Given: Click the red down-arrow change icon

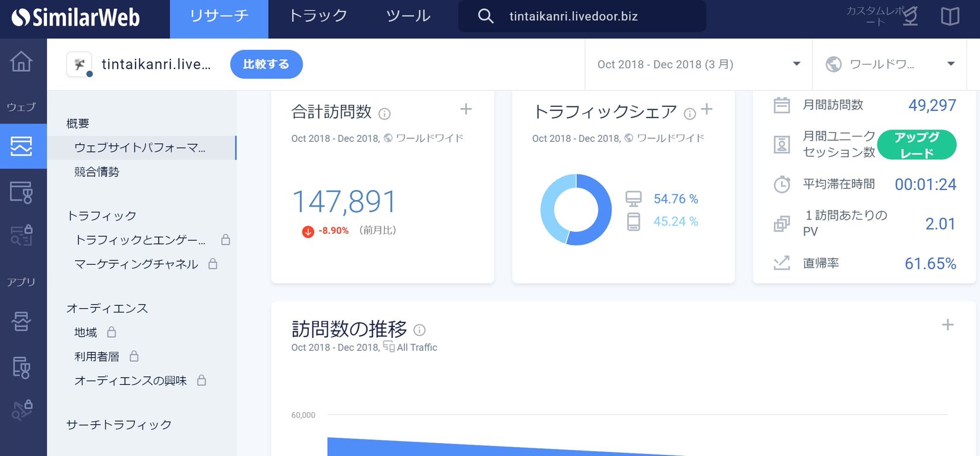Looking at the screenshot, I should coord(308,231).
